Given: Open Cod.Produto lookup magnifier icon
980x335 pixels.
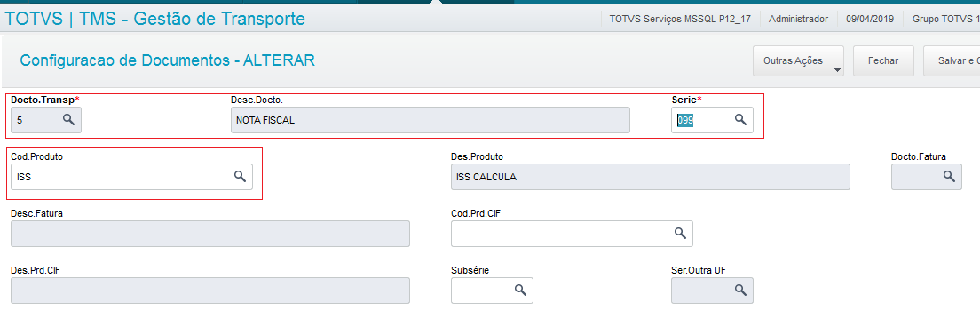Looking at the screenshot, I should coord(240,177).
